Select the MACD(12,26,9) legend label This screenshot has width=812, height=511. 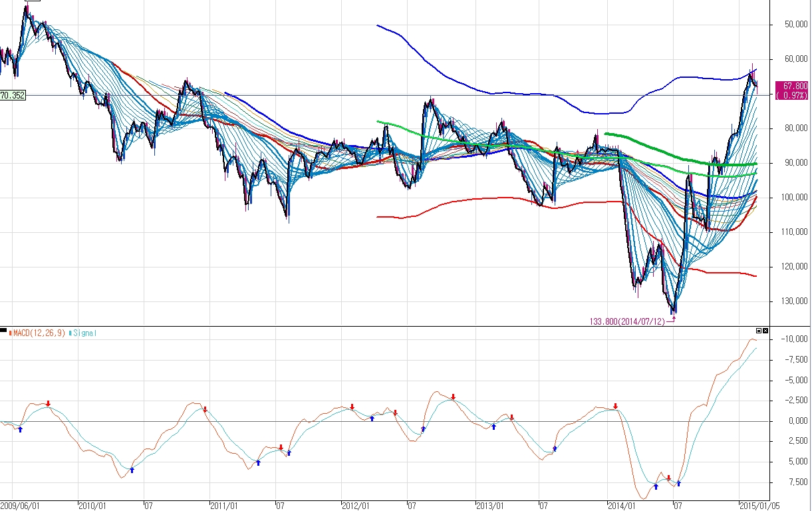39,333
